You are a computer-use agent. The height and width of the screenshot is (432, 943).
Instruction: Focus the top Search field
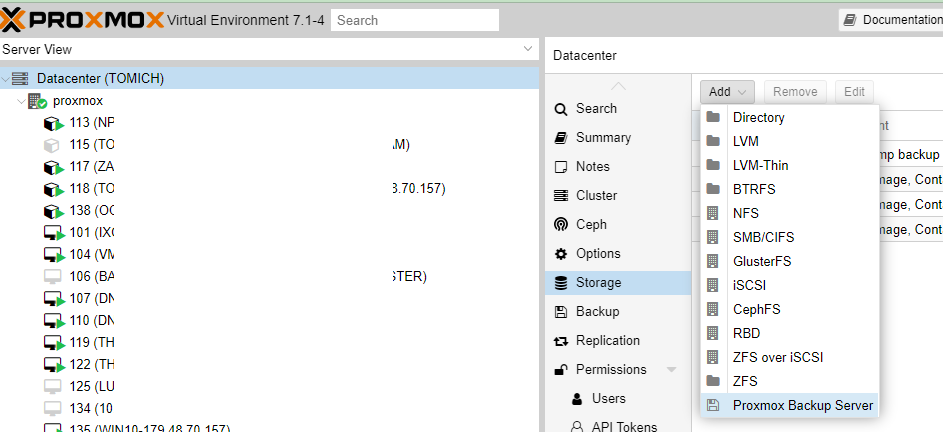(x=415, y=20)
